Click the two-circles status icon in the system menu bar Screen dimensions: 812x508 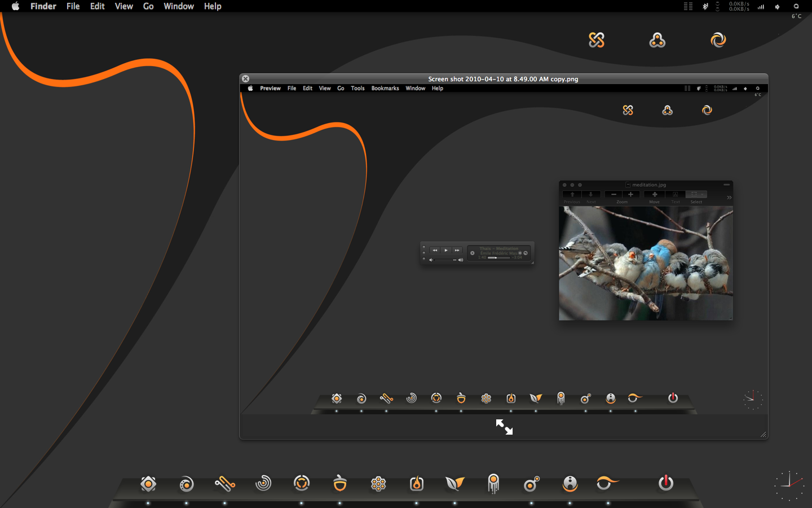point(718,6)
